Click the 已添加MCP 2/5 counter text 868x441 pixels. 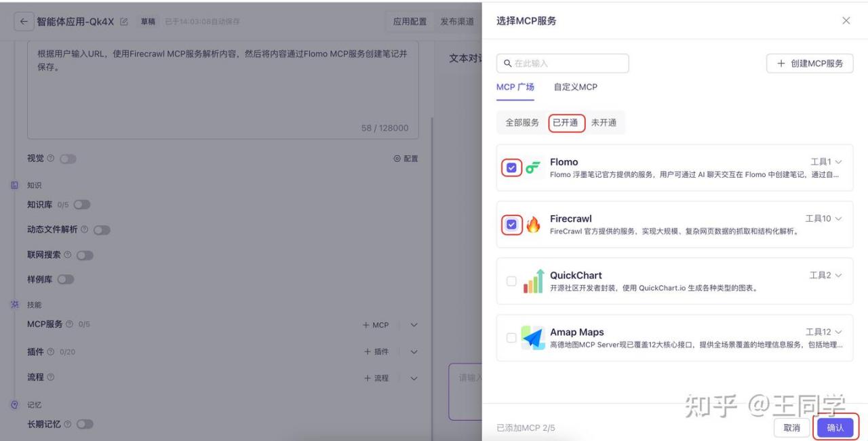tap(526, 428)
